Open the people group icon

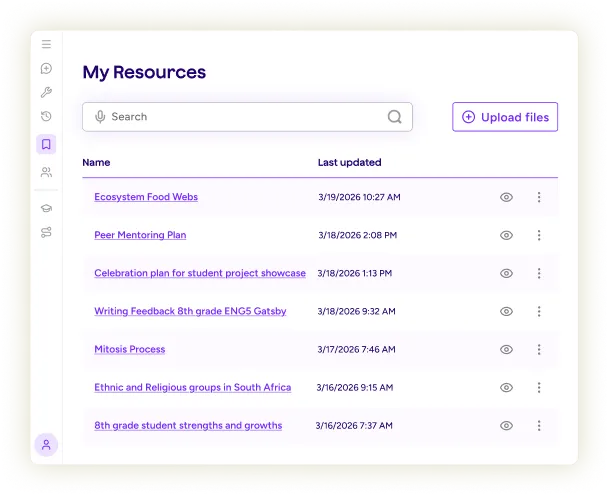click(x=46, y=172)
